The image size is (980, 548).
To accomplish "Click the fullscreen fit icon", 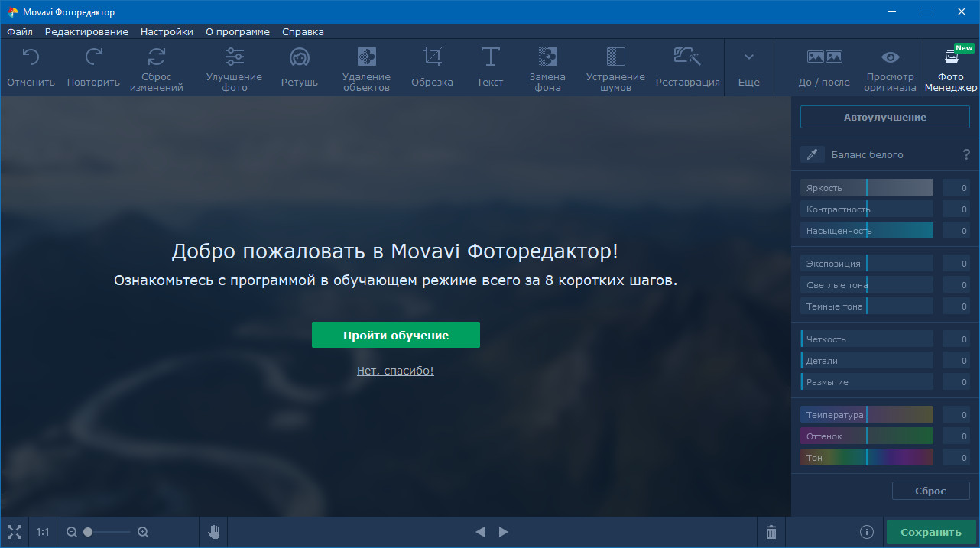I will (x=15, y=532).
